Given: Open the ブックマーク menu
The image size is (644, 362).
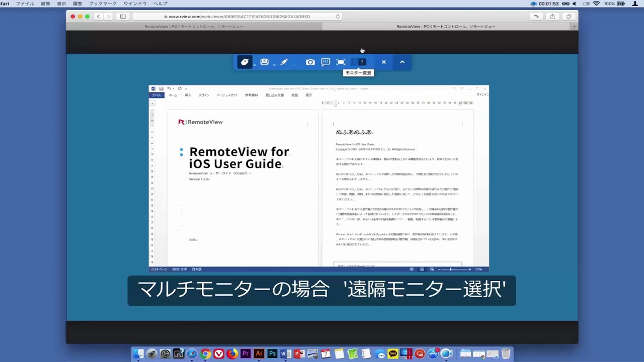Looking at the screenshot, I should point(103,4).
